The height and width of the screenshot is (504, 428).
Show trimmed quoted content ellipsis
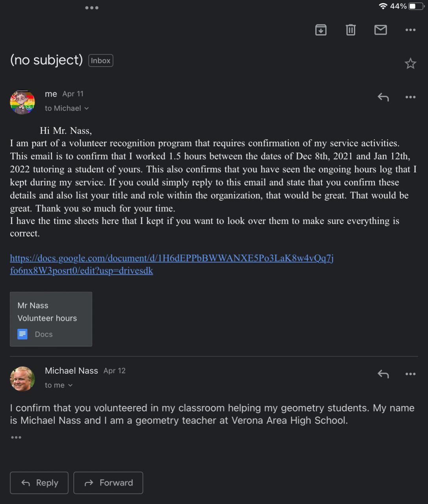[16, 437]
